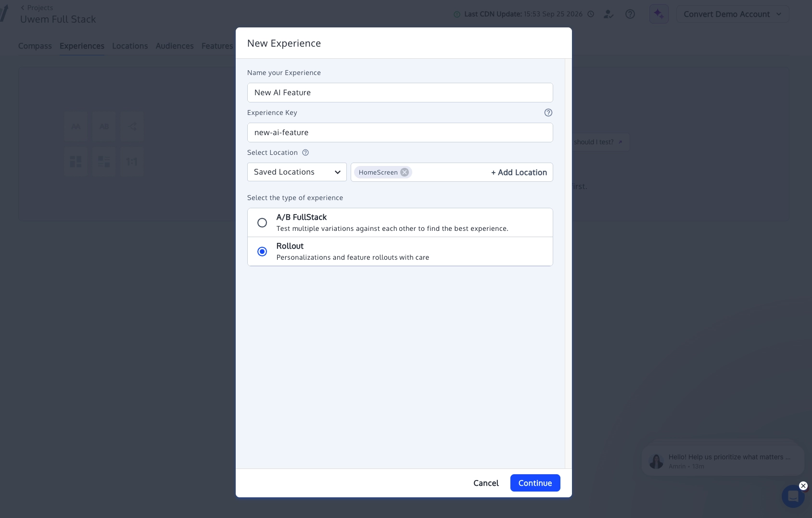812x518 pixels.
Task: Click the 1:1 personalization icon
Action: click(132, 162)
